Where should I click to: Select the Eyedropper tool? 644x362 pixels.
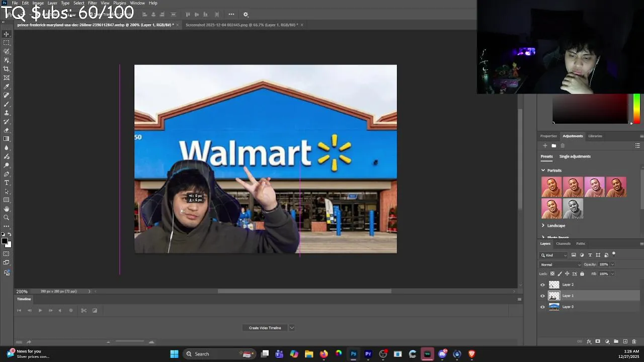[x=7, y=86]
